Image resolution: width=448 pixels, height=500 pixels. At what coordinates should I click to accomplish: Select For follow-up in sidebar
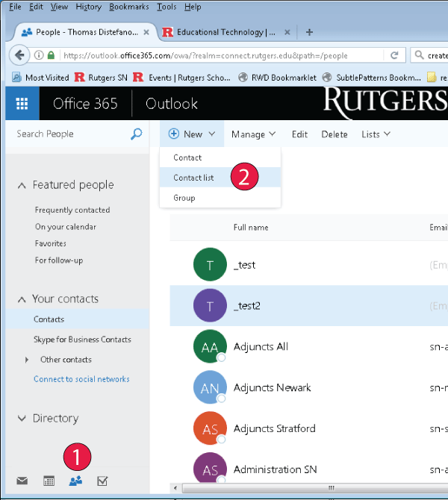tap(59, 260)
